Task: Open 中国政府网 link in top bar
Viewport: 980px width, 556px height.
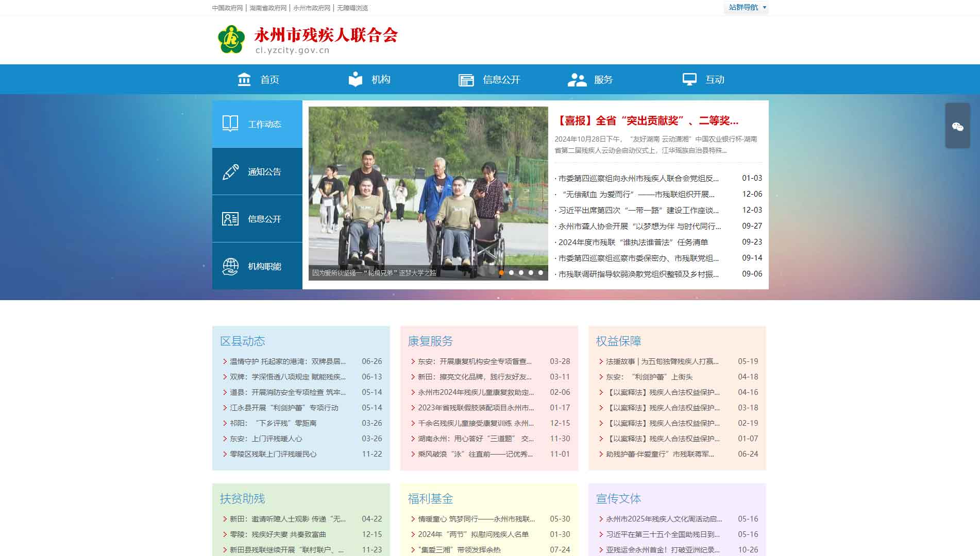Action: coord(227,8)
